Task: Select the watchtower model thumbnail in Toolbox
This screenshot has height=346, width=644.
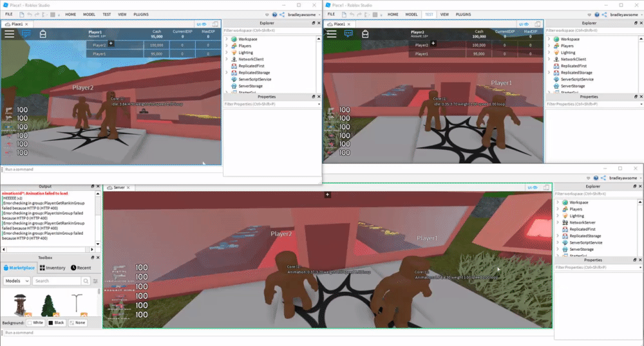Action: coord(20,305)
